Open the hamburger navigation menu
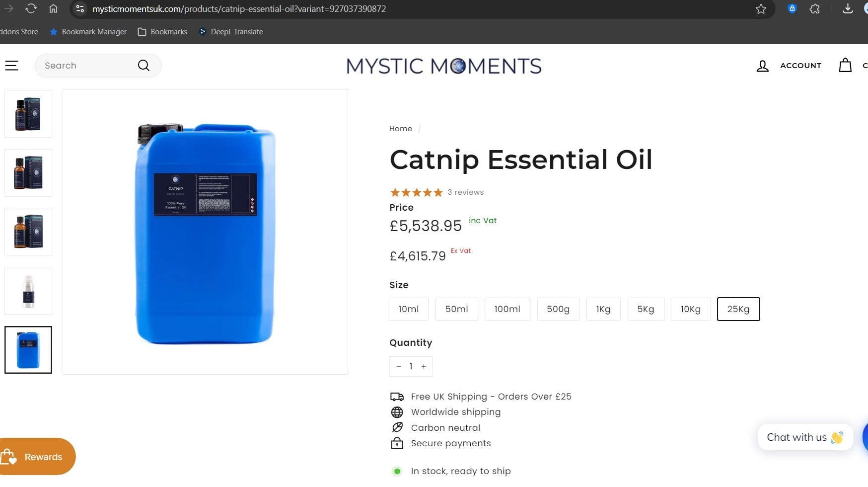The height and width of the screenshot is (487, 868). coord(11,66)
